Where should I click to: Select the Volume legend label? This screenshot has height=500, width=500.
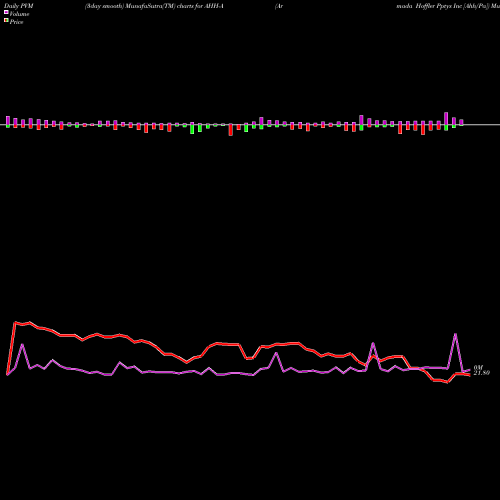tap(19, 14)
